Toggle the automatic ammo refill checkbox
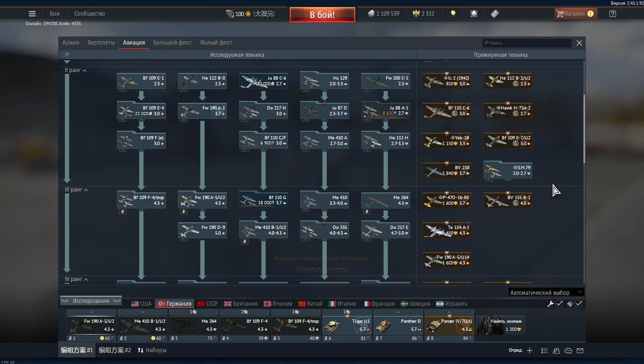The image size is (644, 364). (x=579, y=304)
